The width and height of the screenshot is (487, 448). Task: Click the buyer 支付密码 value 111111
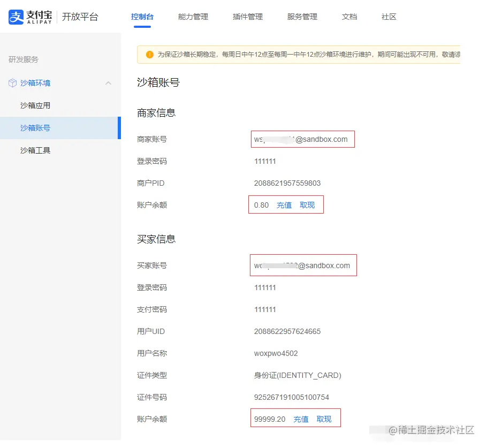tap(265, 309)
